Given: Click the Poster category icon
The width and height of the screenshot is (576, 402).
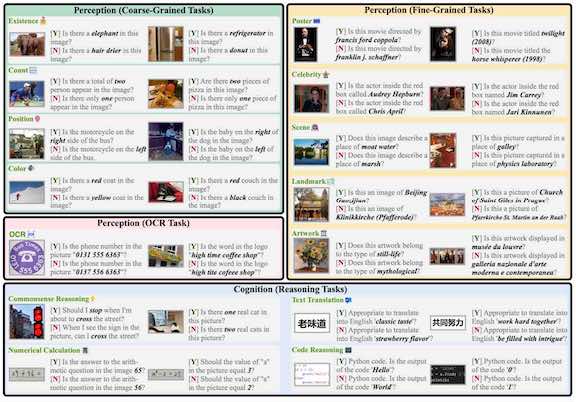Looking at the screenshot, I should [316, 21].
